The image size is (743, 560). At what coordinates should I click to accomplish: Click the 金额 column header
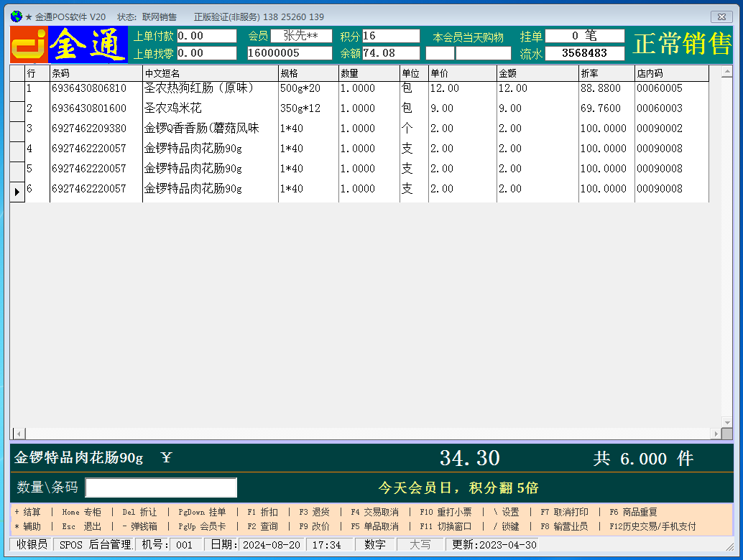pyautogui.click(x=537, y=73)
